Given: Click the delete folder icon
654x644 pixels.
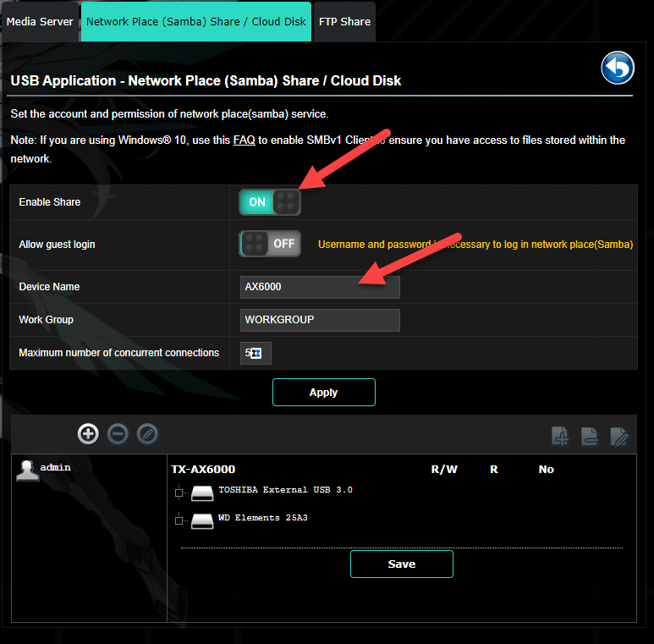Looking at the screenshot, I should [590, 437].
